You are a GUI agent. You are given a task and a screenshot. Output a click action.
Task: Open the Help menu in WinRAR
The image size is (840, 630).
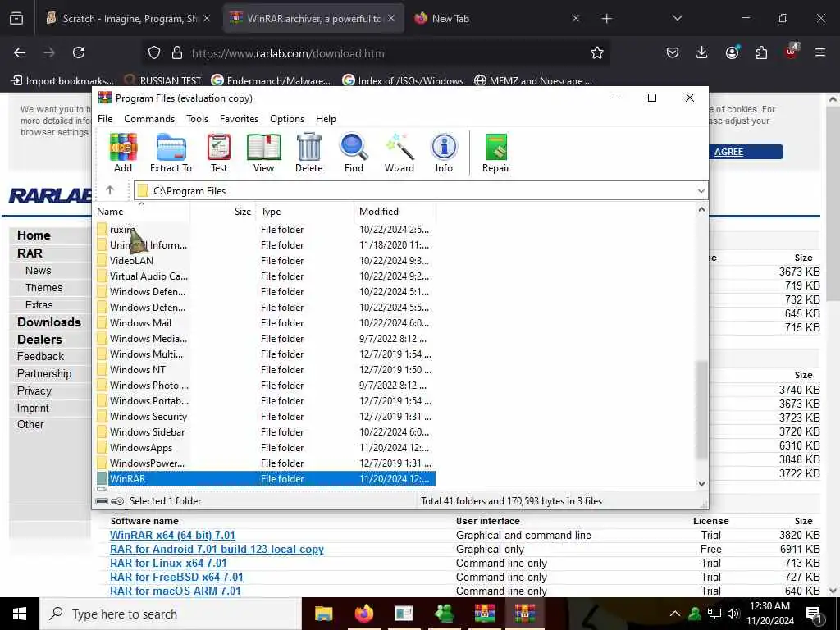[326, 119]
